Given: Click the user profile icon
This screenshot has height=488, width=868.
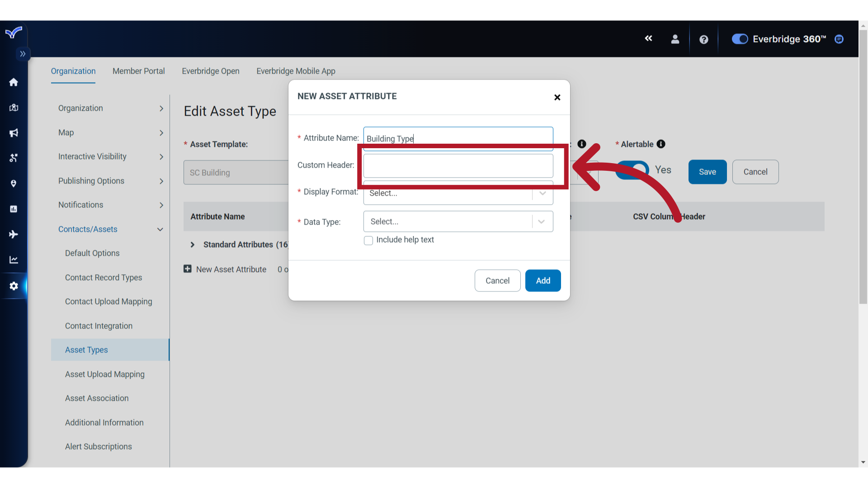Looking at the screenshot, I should pyautogui.click(x=674, y=39).
